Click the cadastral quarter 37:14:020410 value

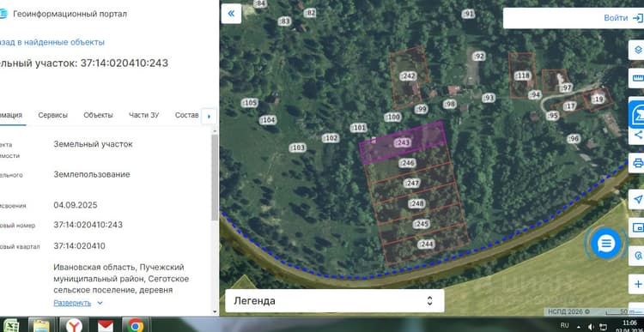pos(79,246)
